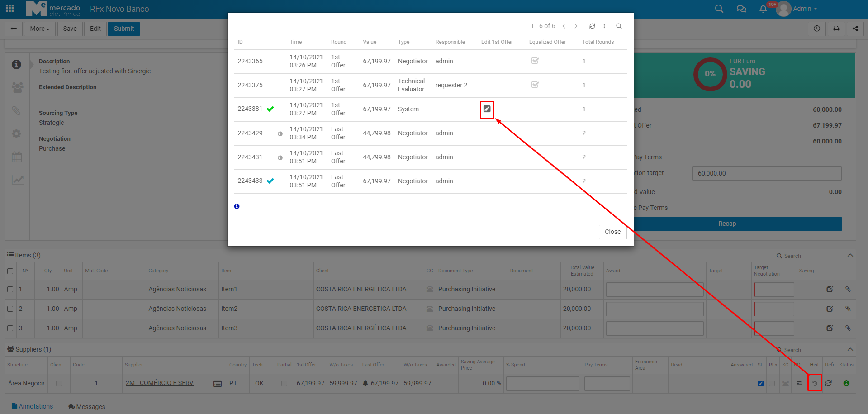Screen dimensions: 868x414
Task: Select all items with the header checkbox
Action: coord(10,271)
